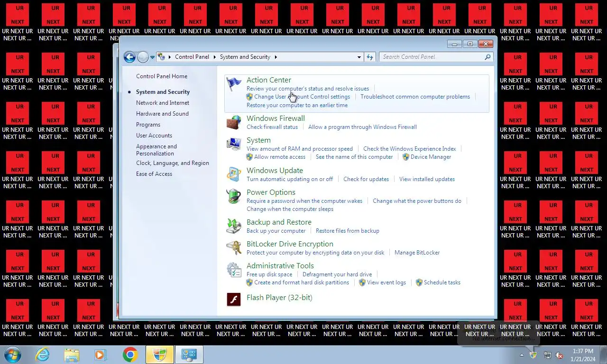Click Change when the computer sleeps
This screenshot has height=364, width=607.
(x=290, y=209)
